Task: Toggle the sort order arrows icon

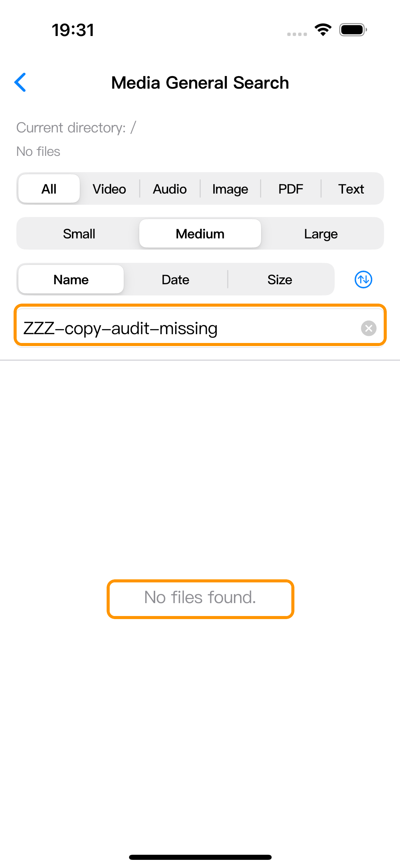Action: pyautogui.click(x=363, y=279)
